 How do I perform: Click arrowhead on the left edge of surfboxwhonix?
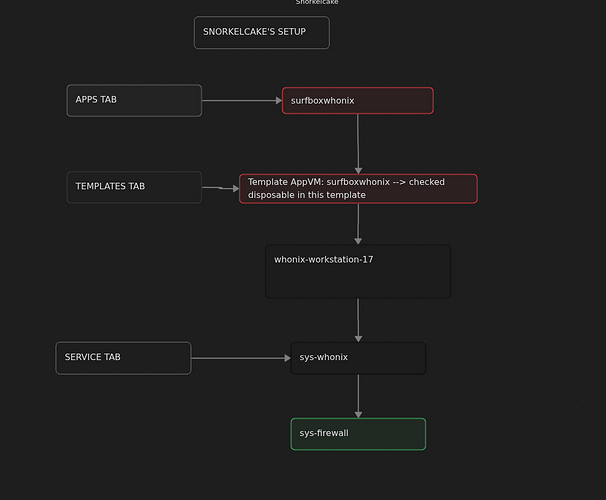278,101
